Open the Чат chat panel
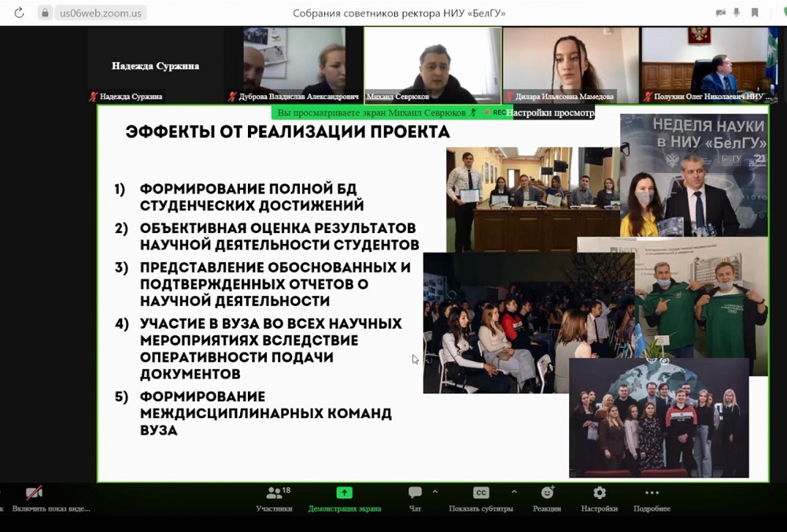Screen dimensions: 787x532 click(x=415, y=493)
